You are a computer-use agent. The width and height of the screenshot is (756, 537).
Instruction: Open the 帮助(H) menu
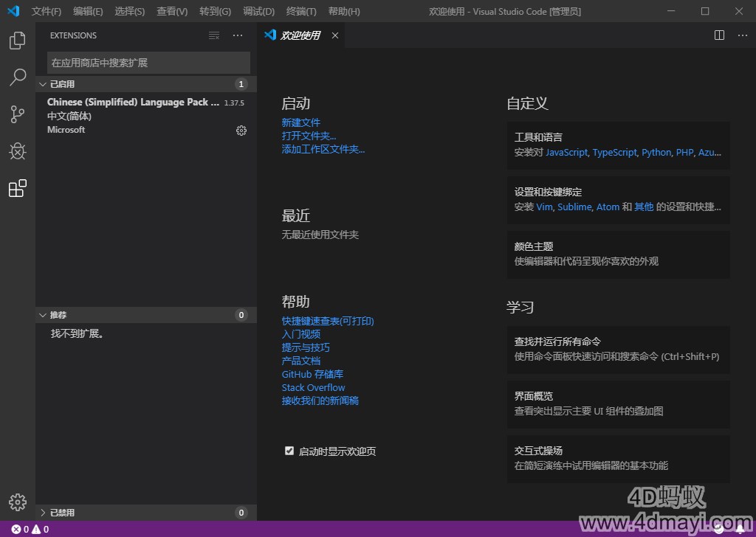[x=344, y=11]
